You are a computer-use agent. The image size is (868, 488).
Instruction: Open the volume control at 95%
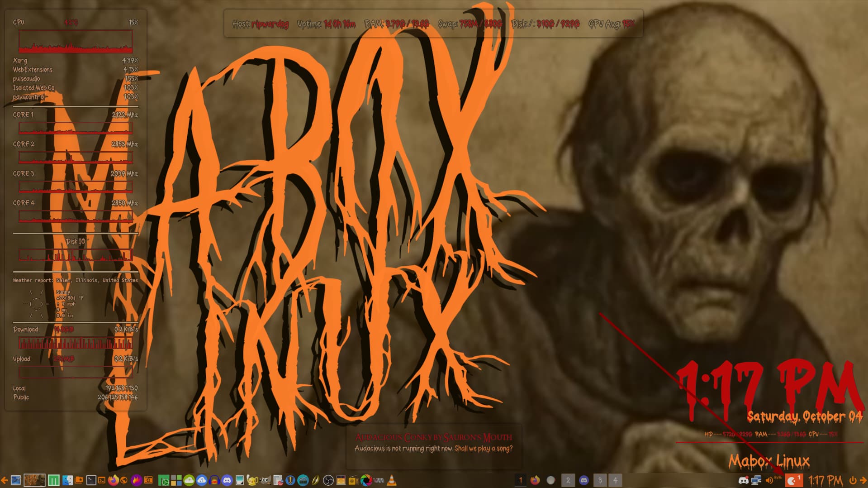[x=769, y=480]
